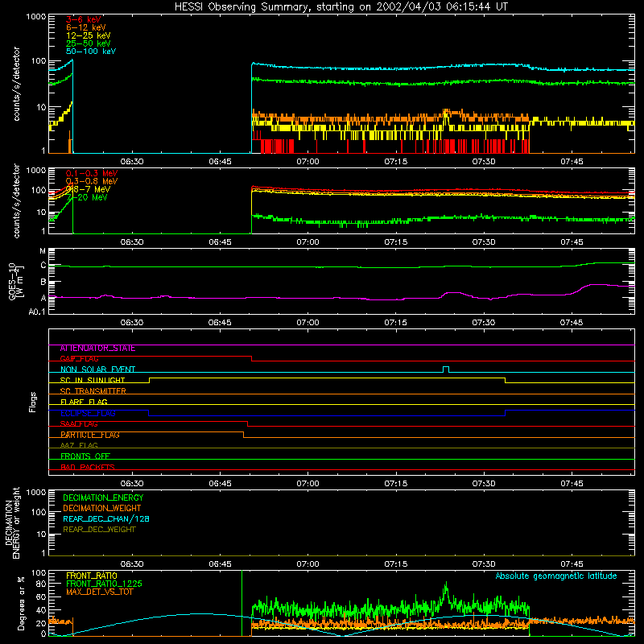Viewport: 644px width, 644px height.
Task: Click the NON_SOLAR_EVENT pulse near 07:23
Action: pos(446,369)
